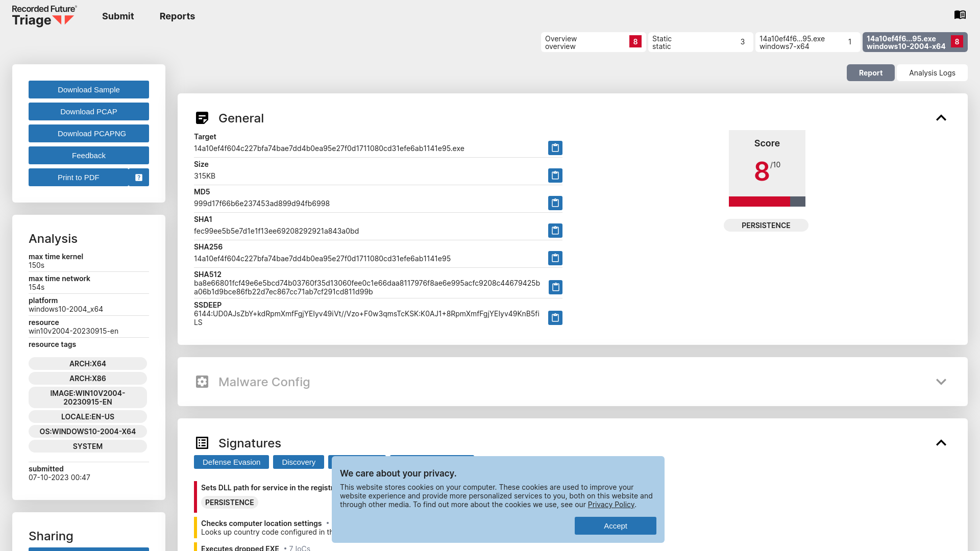Click the Download Sample button
Image resolution: width=980 pixels, height=551 pixels.
(x=88, y=89)
